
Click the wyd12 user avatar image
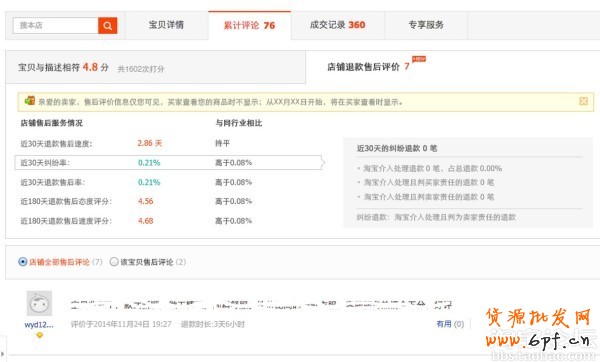click(39, 303)
